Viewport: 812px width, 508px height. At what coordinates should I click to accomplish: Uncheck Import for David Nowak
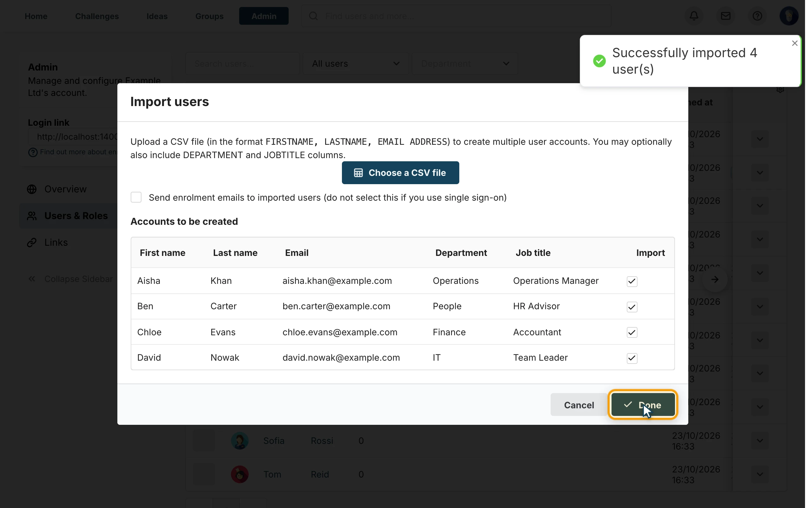click(x=632, y=358)
